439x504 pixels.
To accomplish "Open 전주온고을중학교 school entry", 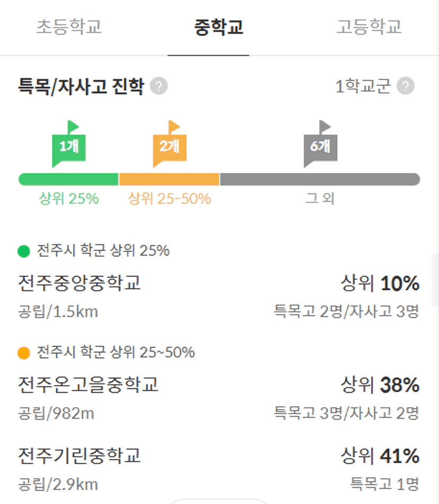I will [x=219, y=398].
